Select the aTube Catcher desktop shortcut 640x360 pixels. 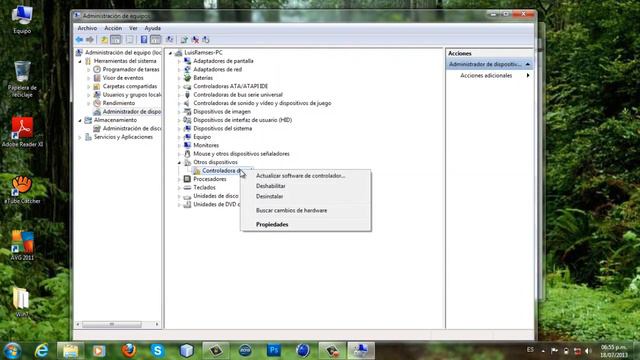pyautogui.click(x=22, y=189)
